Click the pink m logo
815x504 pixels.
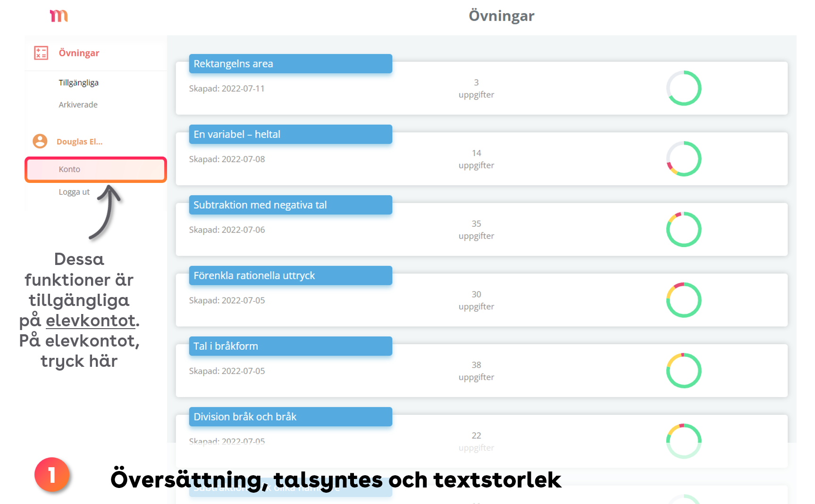click(x=59, y=16)
